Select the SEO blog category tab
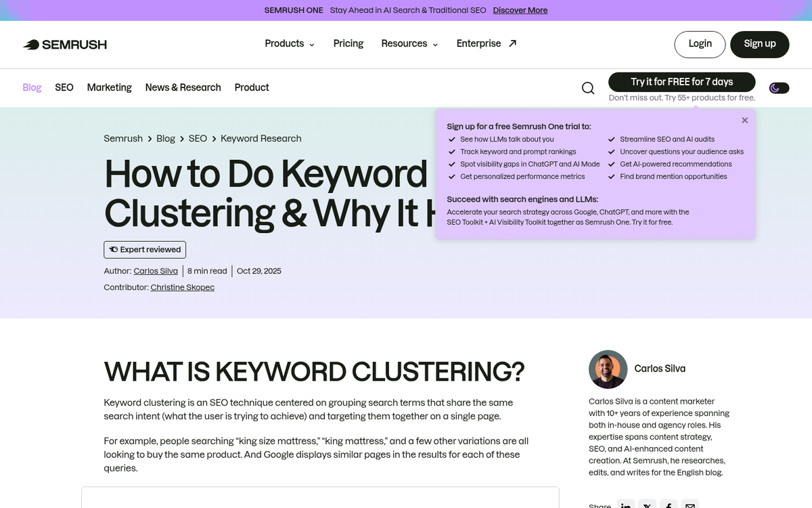Viewport: 812px width, 508px height. point(64,87)
